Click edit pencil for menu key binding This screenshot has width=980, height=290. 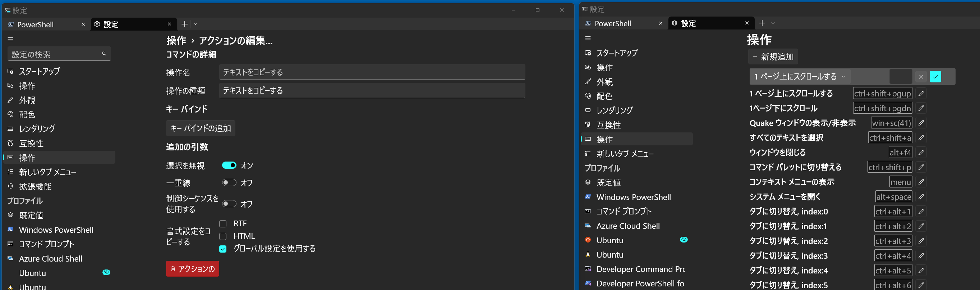click(x=921, y=182)
